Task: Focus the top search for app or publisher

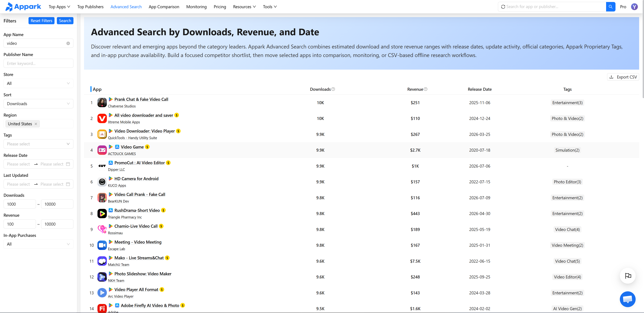Action: coord(552,7)
